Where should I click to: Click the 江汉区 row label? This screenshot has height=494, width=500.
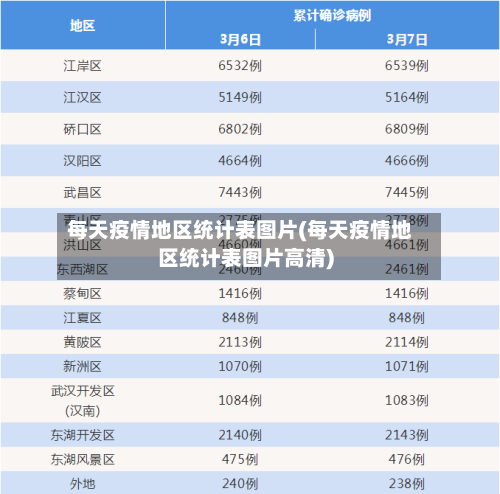(x=82, y=97)
